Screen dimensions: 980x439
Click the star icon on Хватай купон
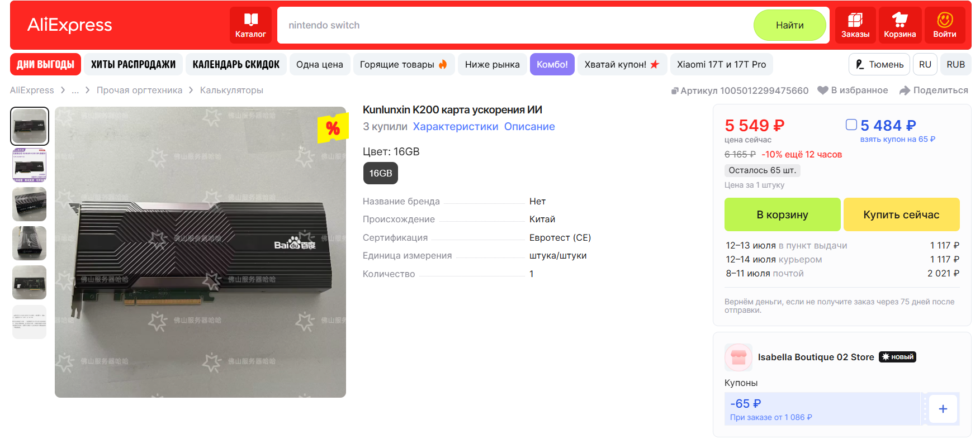655,64
